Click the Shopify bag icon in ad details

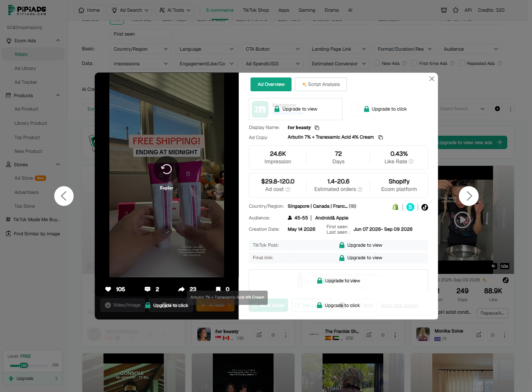pos(395,207)
